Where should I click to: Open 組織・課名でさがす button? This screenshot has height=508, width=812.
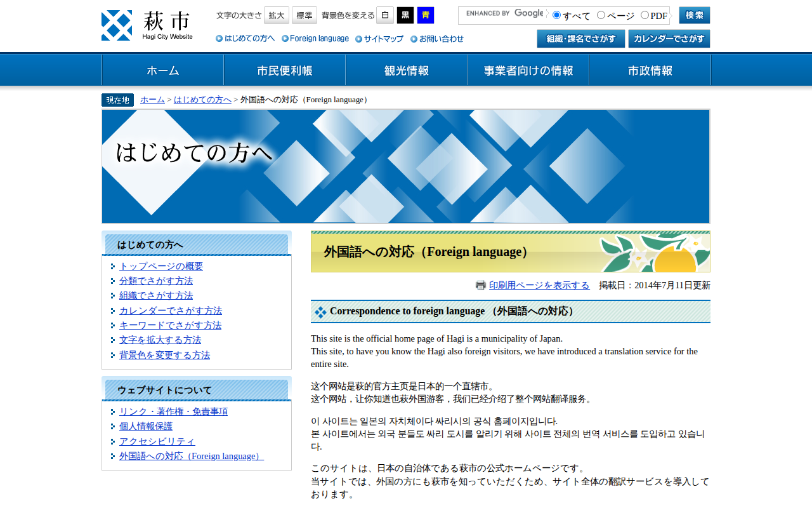coord(580,39)
